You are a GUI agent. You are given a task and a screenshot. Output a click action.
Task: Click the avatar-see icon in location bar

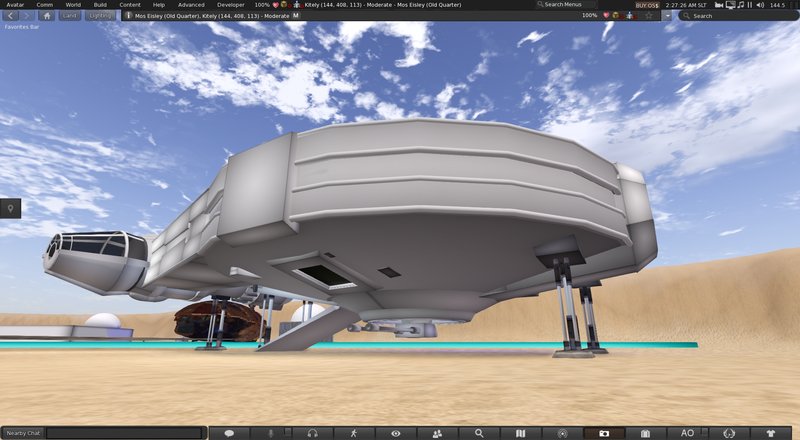point(630,15)
